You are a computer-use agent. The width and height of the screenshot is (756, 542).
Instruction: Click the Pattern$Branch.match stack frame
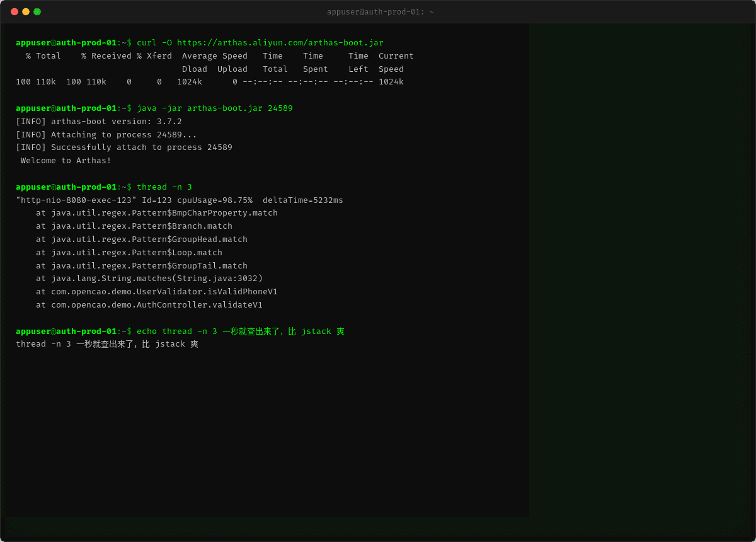tap(134, 226)
